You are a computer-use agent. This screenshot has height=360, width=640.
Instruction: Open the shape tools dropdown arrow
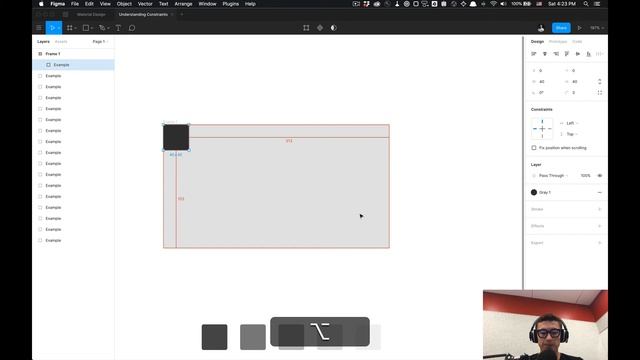[x=92, y=28]
